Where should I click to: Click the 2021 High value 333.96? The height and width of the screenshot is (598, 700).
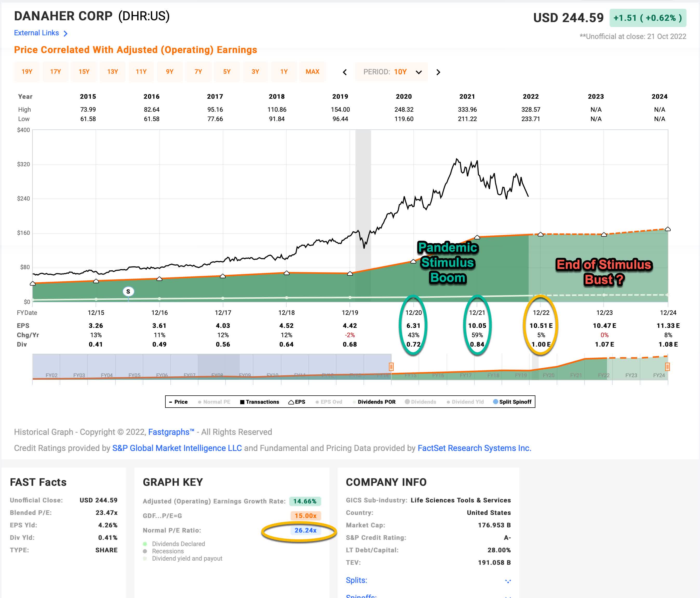[x=467, y=110]
